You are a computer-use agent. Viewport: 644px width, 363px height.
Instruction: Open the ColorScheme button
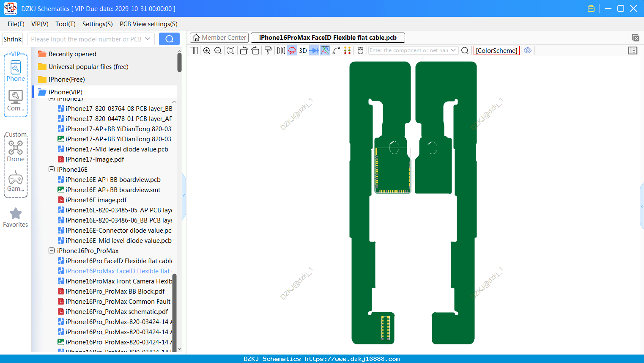496,51
